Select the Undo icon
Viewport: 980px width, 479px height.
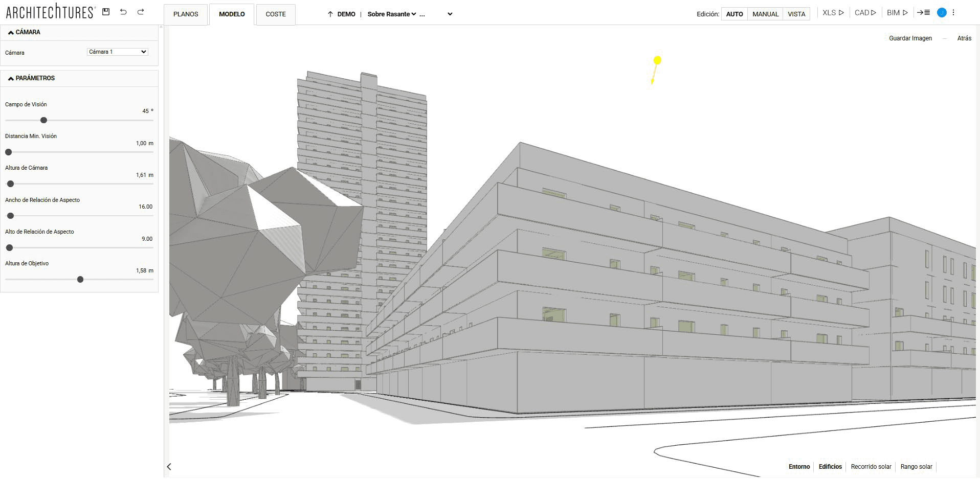[x=123, y=11]
